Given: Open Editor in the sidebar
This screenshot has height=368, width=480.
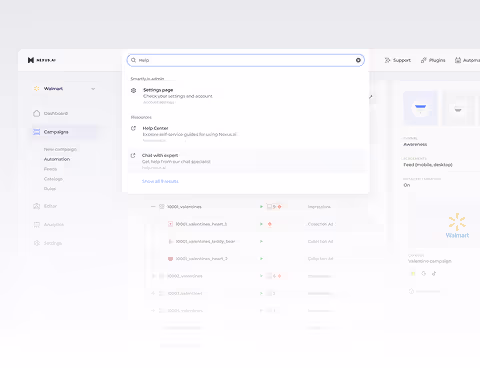Looking at the screenshot, I should 50,206.
